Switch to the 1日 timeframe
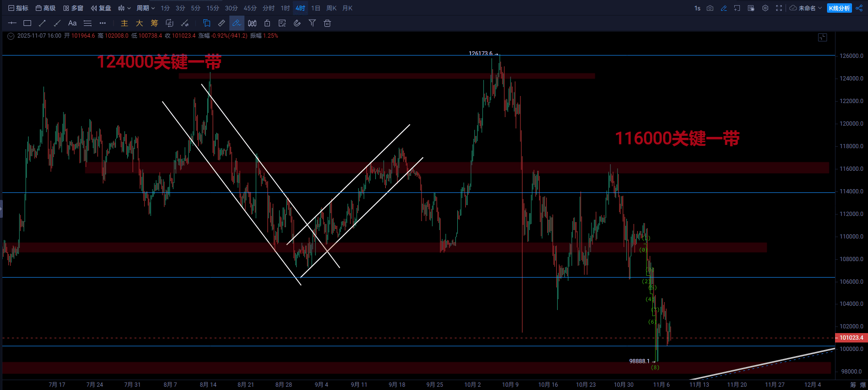868x390 pixels. [316, 8]
